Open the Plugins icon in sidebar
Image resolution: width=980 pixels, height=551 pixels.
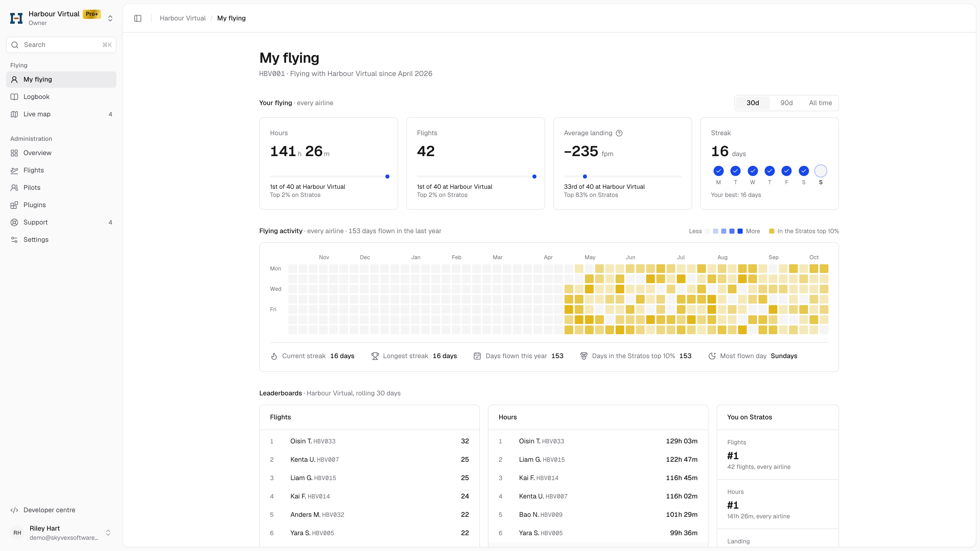tap(15, 205)
